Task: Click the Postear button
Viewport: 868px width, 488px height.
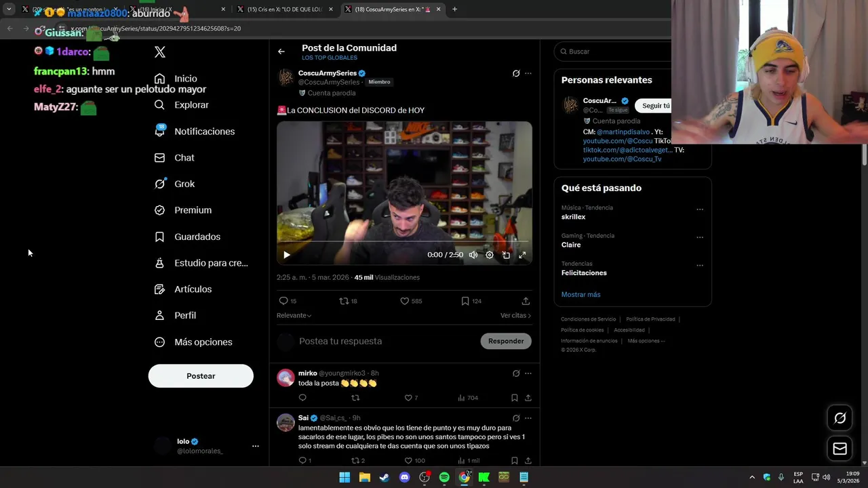Action: [201, 376]
